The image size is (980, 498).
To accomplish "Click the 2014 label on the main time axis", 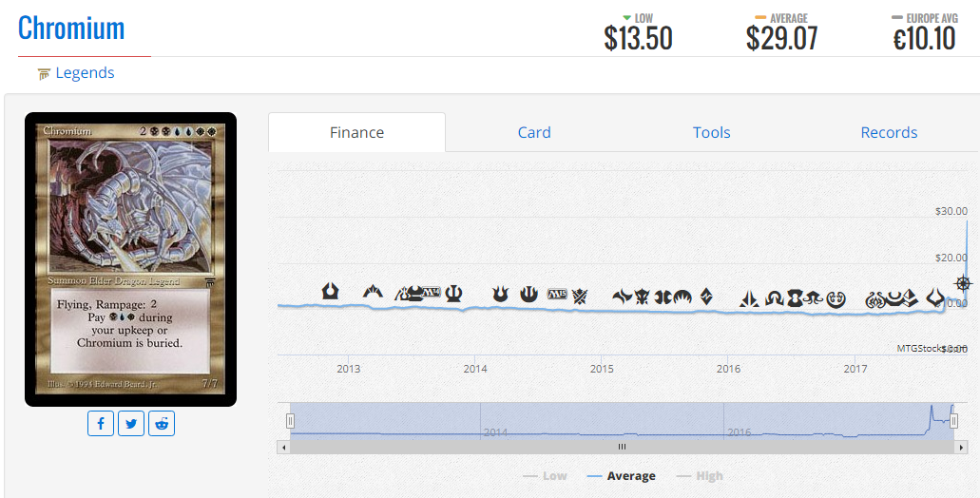I will [x=475, y=369].
